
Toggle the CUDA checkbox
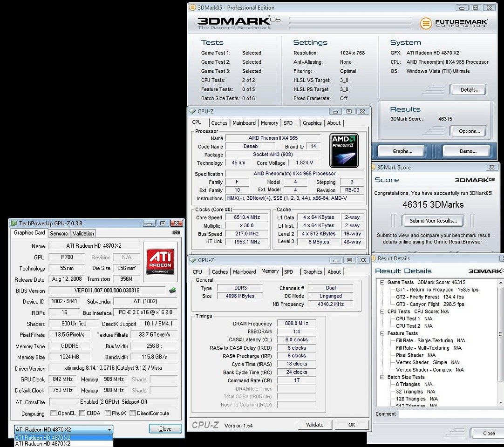pos(82,413)
